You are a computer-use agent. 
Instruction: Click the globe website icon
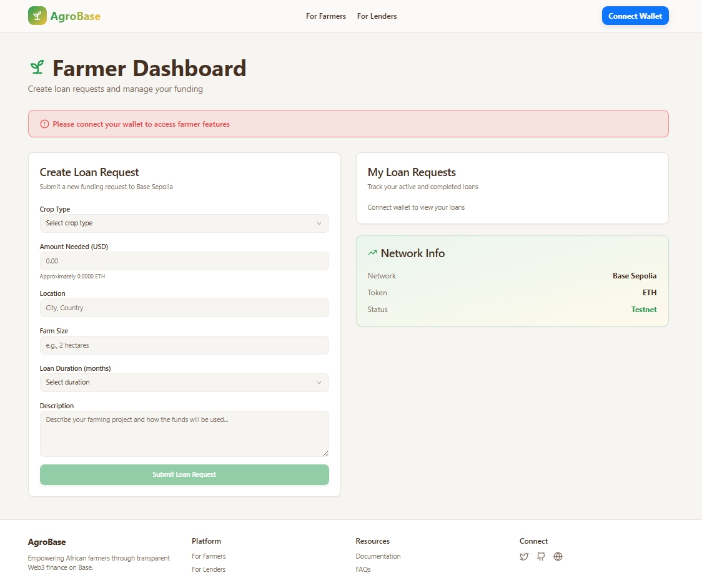click(x=558, y=557)
